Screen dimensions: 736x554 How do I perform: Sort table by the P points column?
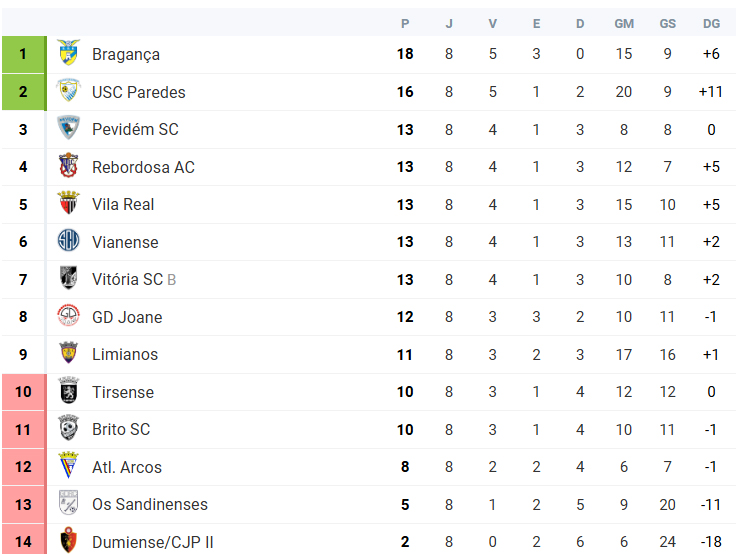(x=405, y=23)
